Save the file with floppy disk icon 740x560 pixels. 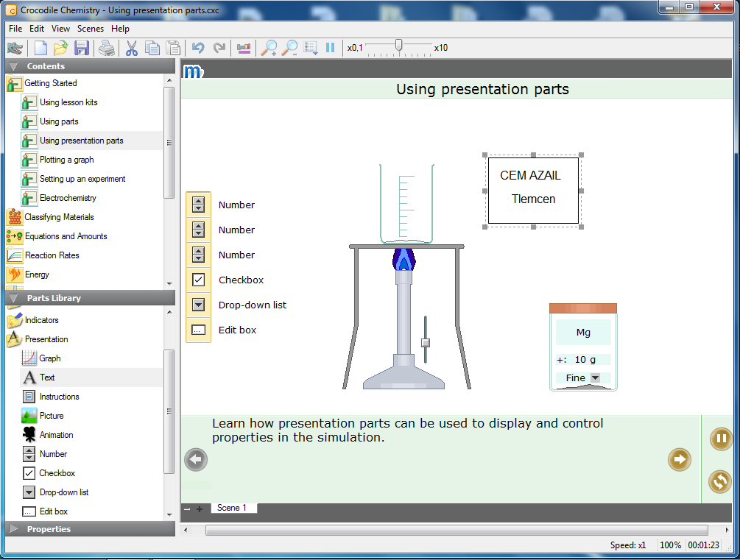pos(82,48)
